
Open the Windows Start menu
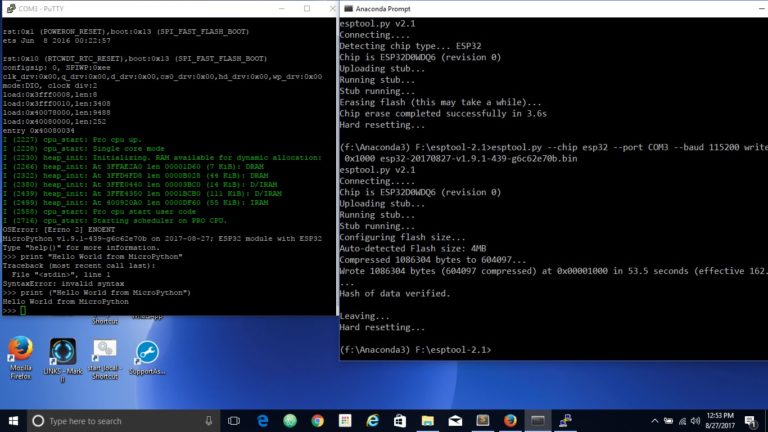point(13,421)
